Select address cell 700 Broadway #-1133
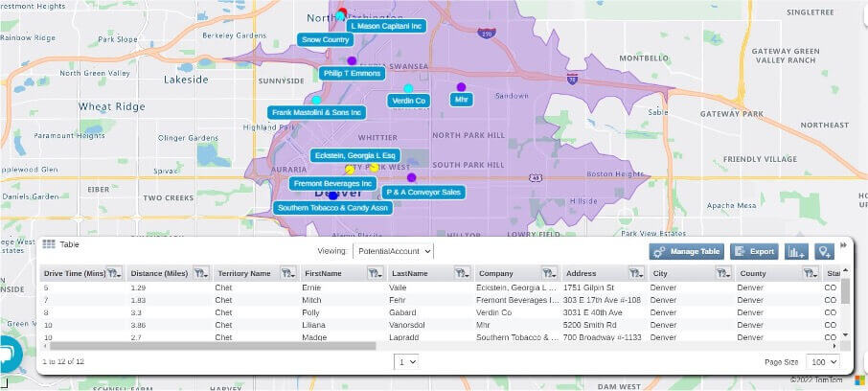Screen dimensions: 868x391 [604, 336]
